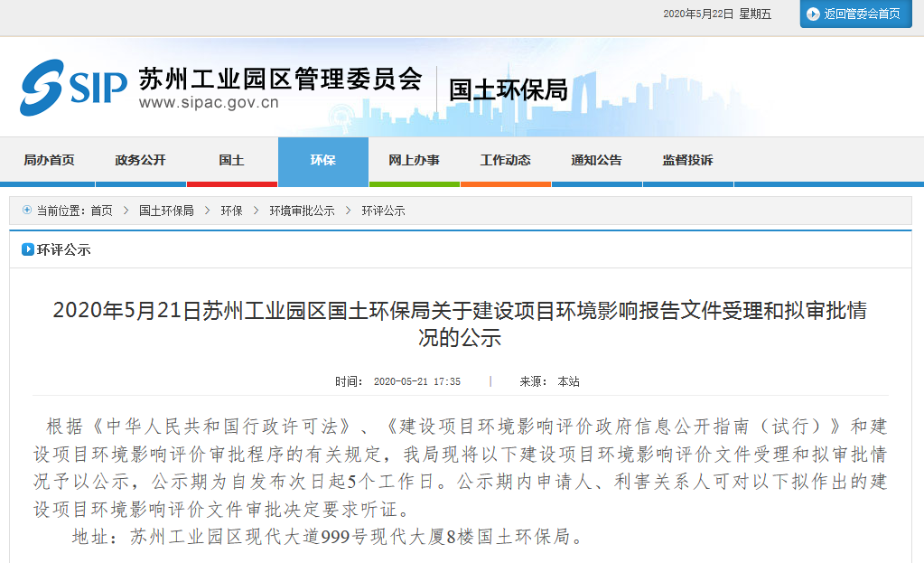Go to the 工作动态 navigation tab
The height and width of the screenshot is (563, 924).
click(505, 161)
